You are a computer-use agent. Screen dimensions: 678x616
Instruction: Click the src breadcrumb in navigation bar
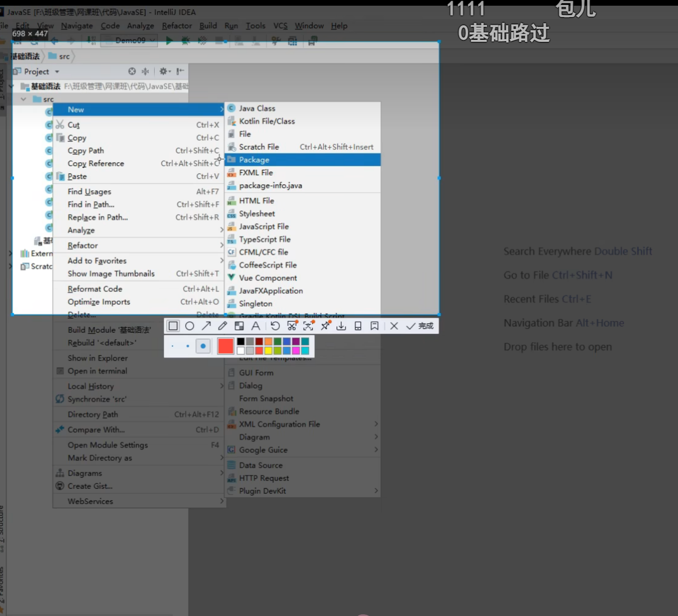pos(59,57)
